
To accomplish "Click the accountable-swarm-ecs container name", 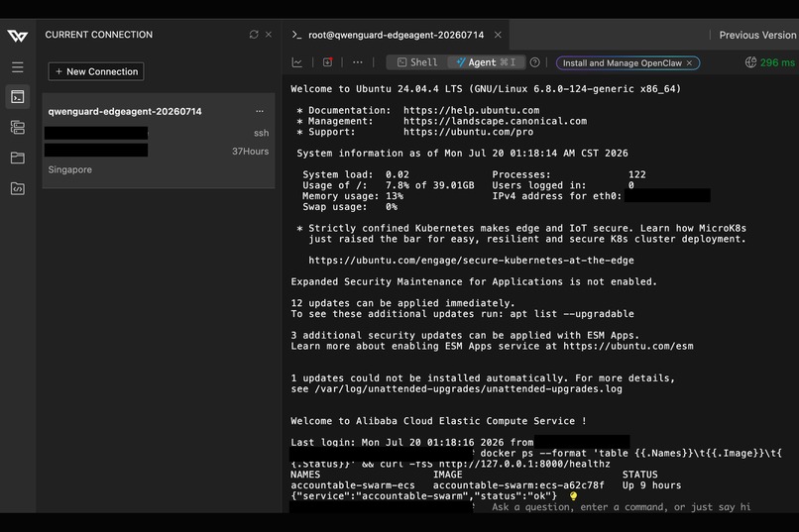I will tap(353, 485).
